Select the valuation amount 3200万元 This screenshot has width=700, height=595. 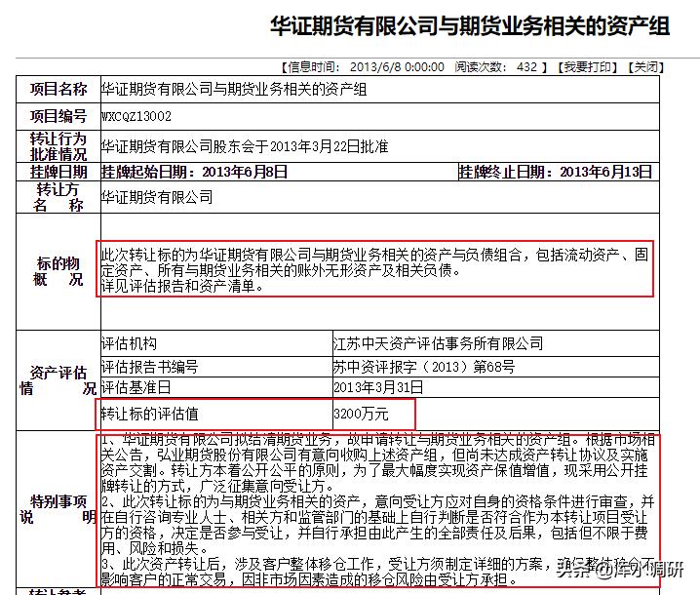click(361, 415)
